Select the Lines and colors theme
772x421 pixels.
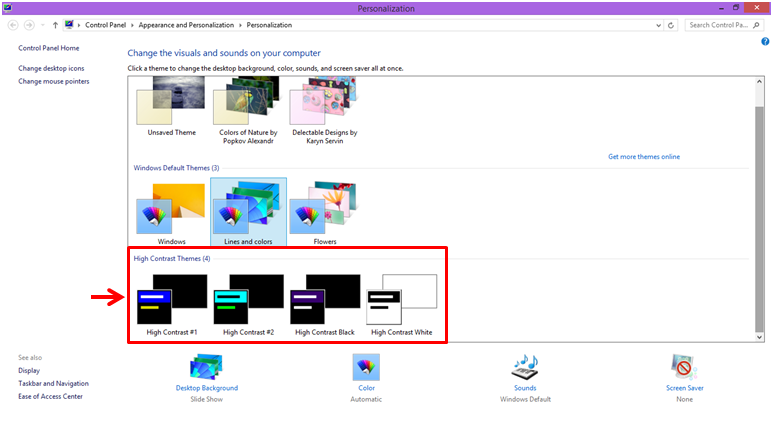tap(248, 212)
